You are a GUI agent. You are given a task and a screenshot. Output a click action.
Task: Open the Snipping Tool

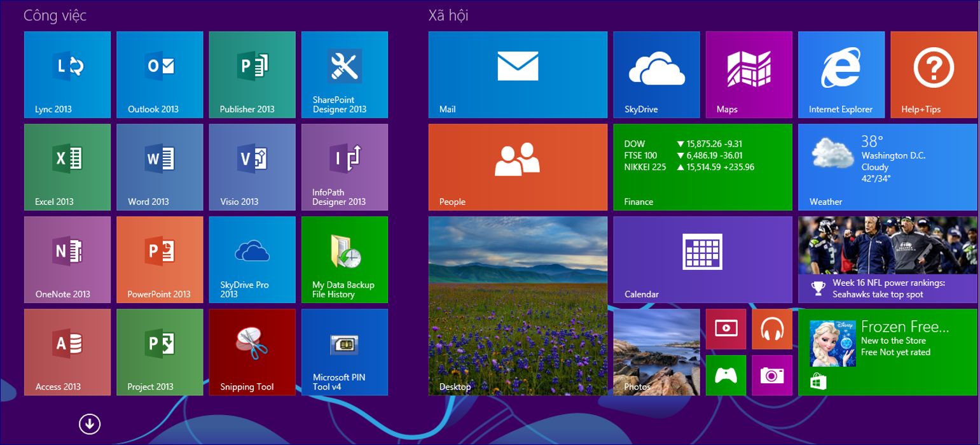click(252, 351)
